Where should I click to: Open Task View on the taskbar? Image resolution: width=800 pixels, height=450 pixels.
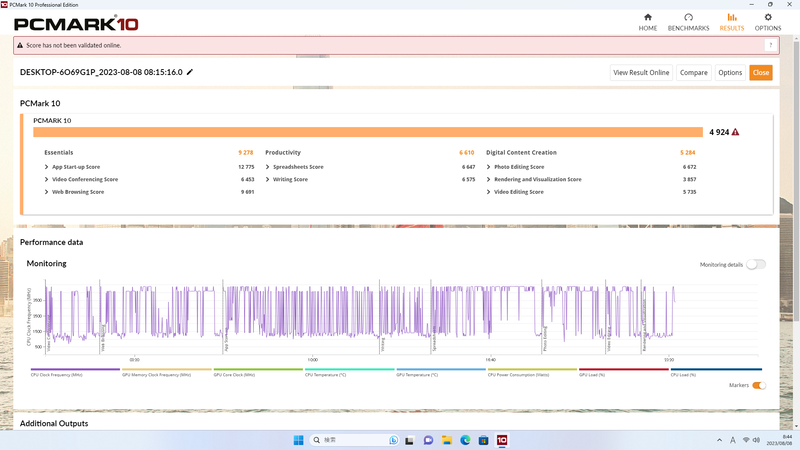click(x=409, y=440)
